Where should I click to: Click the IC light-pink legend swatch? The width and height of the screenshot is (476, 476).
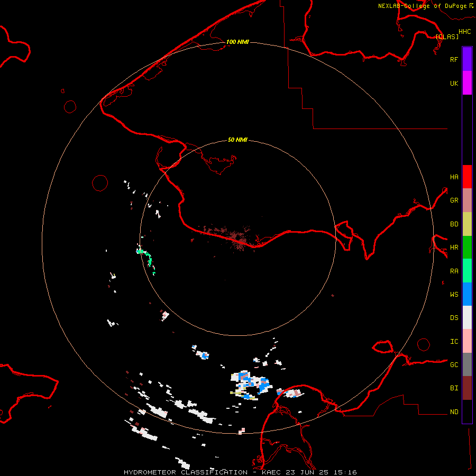[467, 341]
